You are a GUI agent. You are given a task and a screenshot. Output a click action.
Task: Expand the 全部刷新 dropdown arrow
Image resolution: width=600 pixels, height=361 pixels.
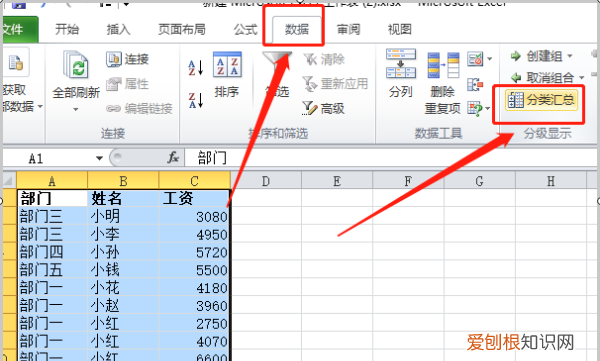coord(76,109)
